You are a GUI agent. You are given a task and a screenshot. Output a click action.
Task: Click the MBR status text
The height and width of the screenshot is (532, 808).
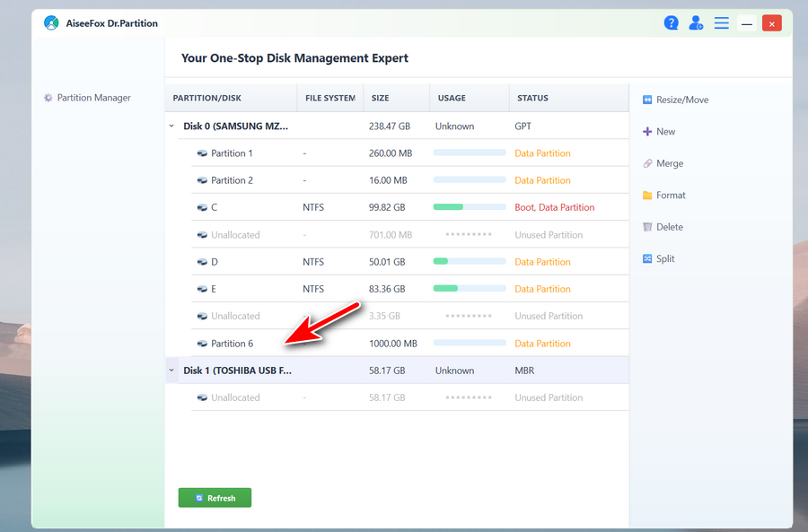(524, 371)
